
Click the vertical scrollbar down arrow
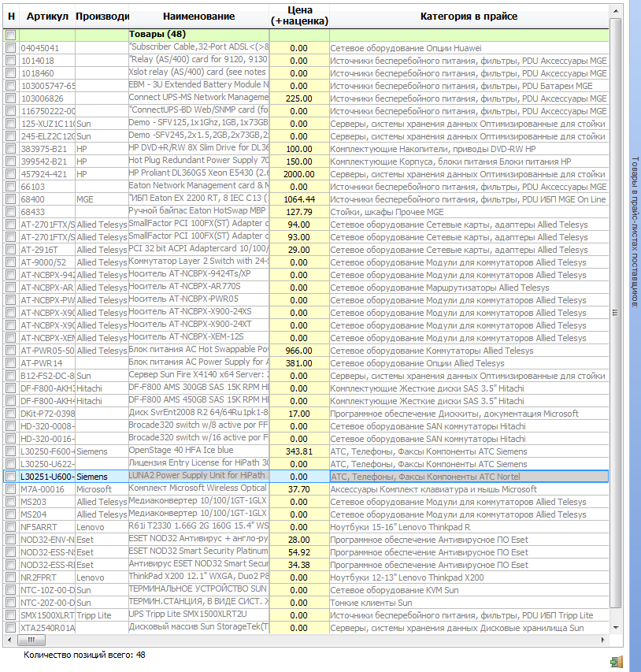tap(616, 628)
